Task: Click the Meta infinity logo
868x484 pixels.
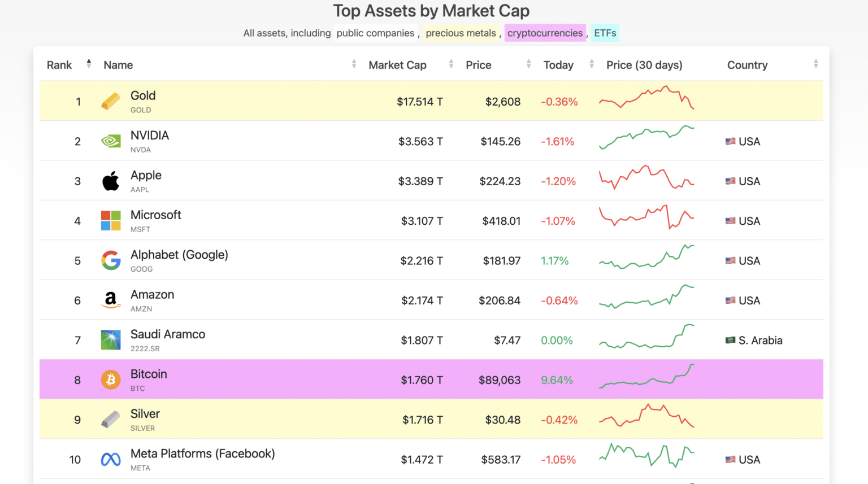Action: click(x=111, y=460)
